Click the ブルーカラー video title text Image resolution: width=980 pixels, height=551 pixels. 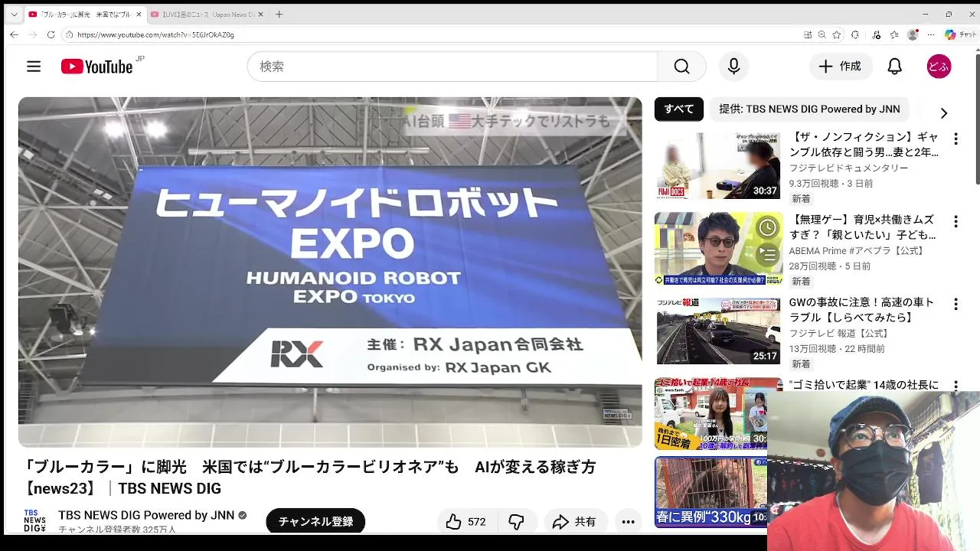(309, 478)
